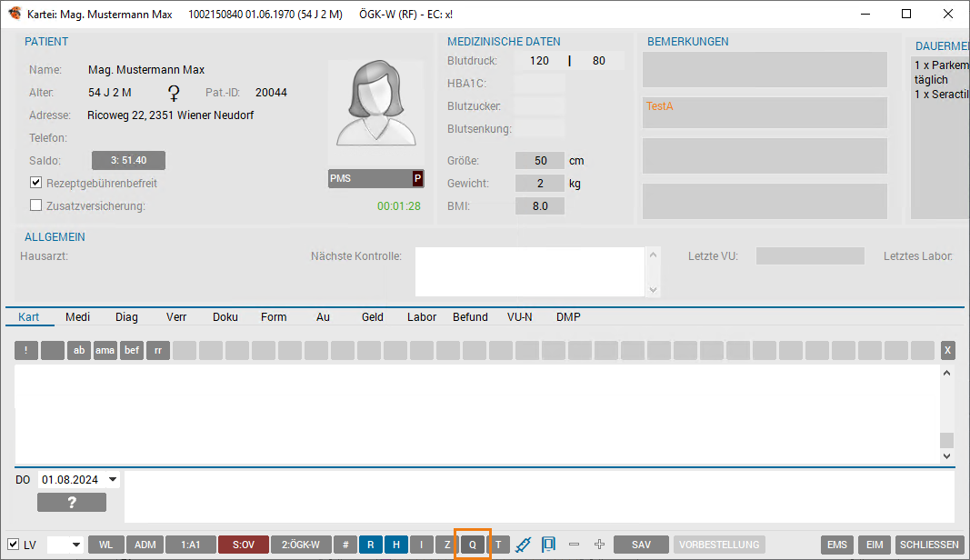Click the syringe vaccination icon
970x560 pixels.
coord(523,545)
